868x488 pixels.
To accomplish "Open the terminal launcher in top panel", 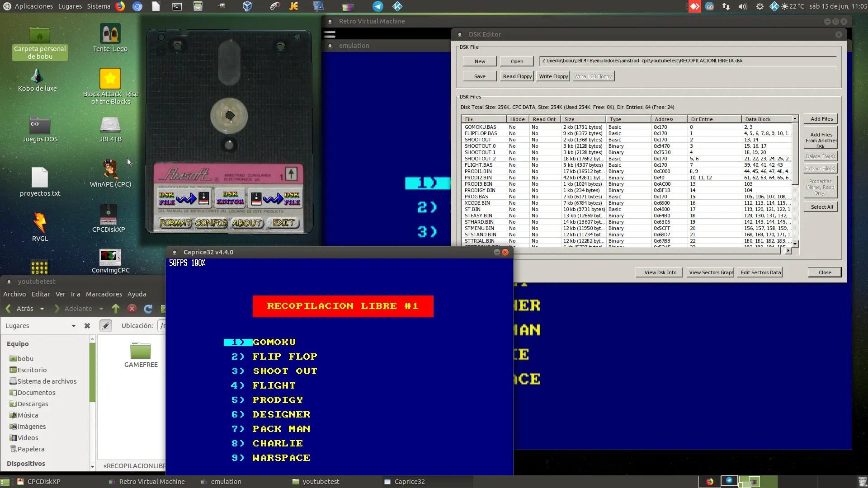I will [177, 6].
